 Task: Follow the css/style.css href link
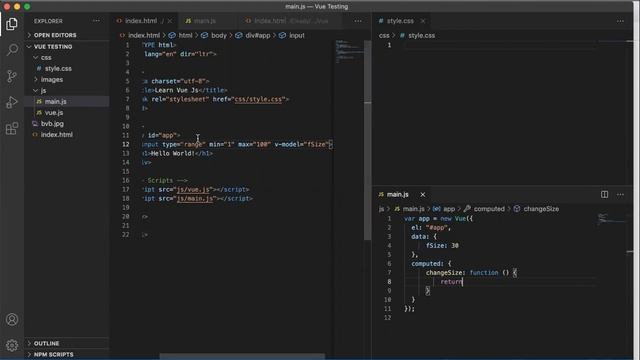click(258, 99)
